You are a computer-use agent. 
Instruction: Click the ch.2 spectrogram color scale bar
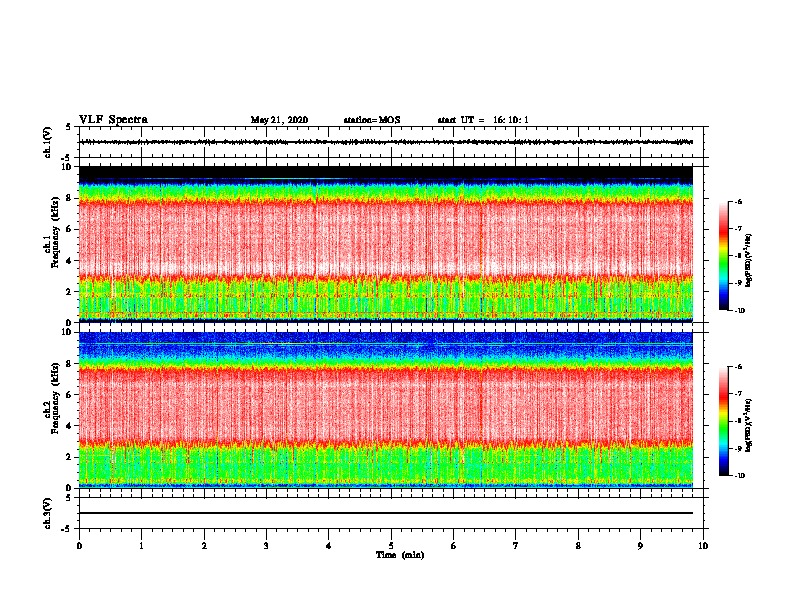723,421
